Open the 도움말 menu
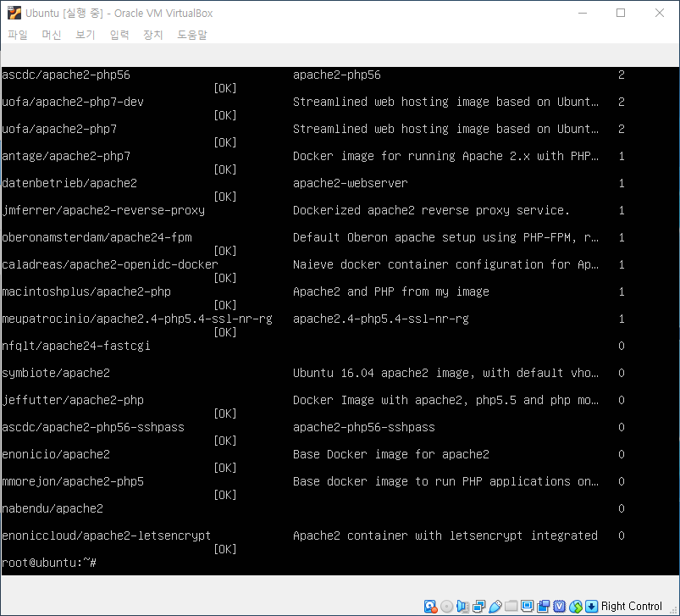The width and height of the screenshot is (680, 616). pyautogui.click(x=192, y=35)
